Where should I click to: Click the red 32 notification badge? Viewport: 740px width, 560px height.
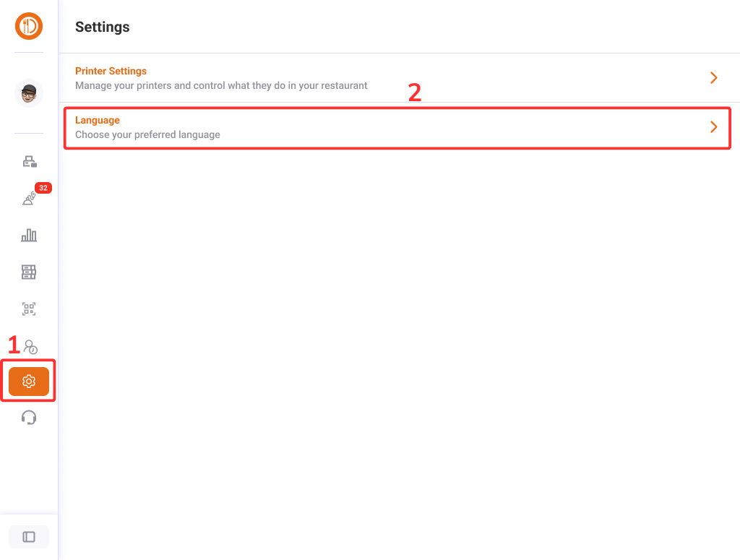[43, 188]
